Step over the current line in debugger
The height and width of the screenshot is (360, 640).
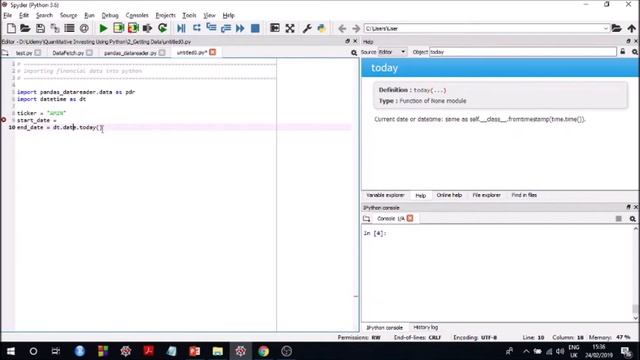click(x=197, y=28)
